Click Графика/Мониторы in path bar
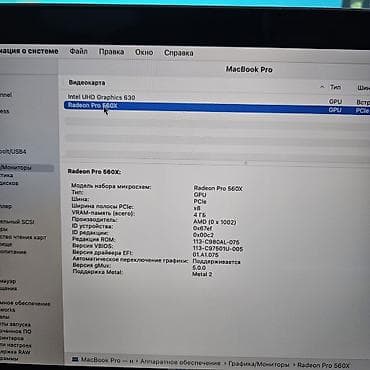 click(x=259, y=364)
